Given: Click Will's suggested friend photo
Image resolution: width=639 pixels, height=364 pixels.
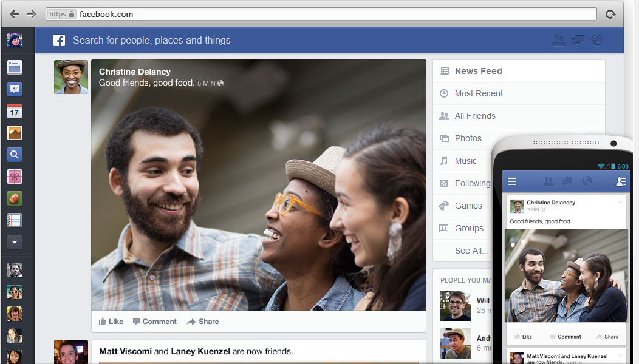Looking at the screenshot, I should tap(456, 306).
